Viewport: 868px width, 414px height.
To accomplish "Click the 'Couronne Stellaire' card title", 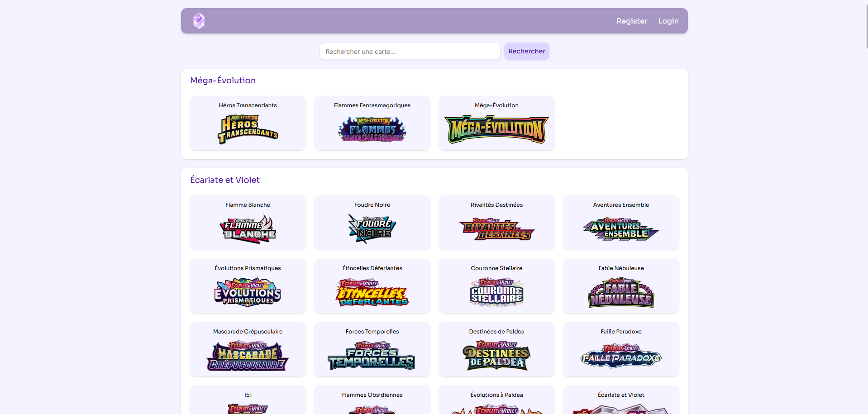I will coord(496,268).
